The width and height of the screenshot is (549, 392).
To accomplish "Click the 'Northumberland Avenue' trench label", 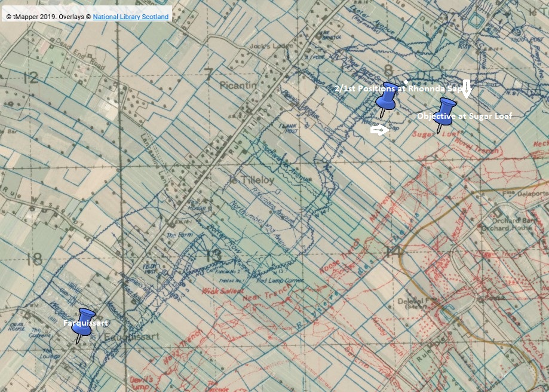I will coord(260,226).
